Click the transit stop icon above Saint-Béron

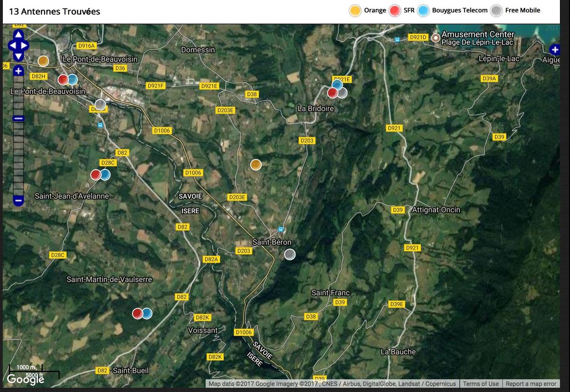coord(281,229)
